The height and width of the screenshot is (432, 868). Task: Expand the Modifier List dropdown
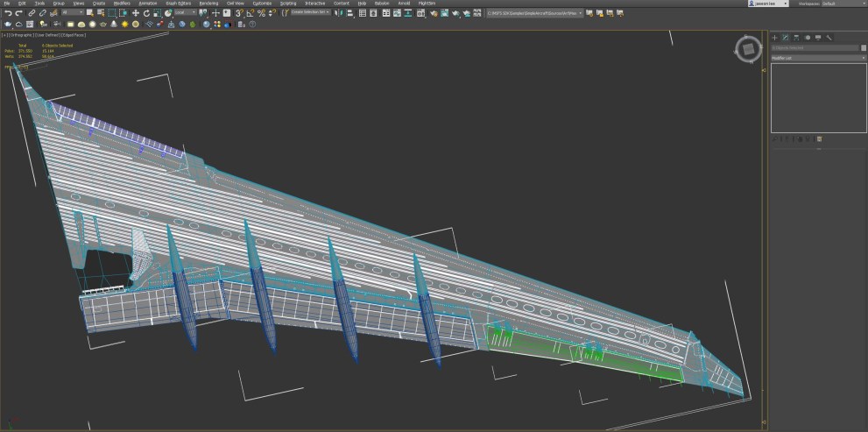pyautogui.click(x=818, y=58)
